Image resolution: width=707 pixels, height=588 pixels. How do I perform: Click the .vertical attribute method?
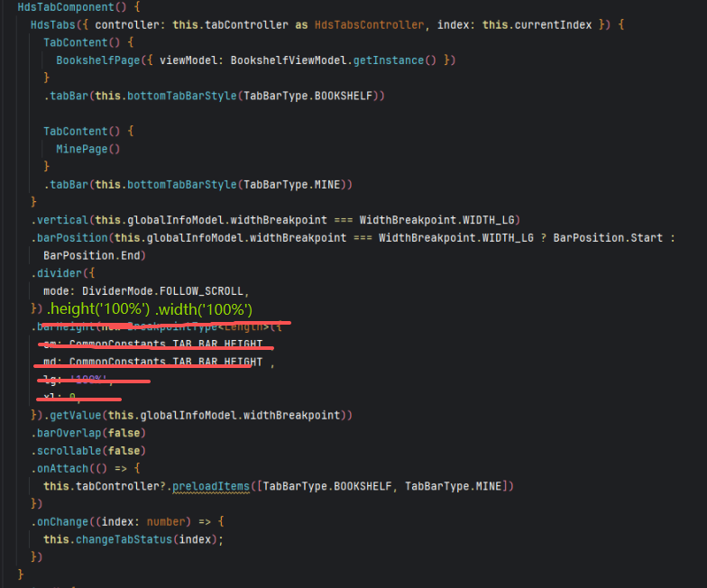[x=60, y=220]
